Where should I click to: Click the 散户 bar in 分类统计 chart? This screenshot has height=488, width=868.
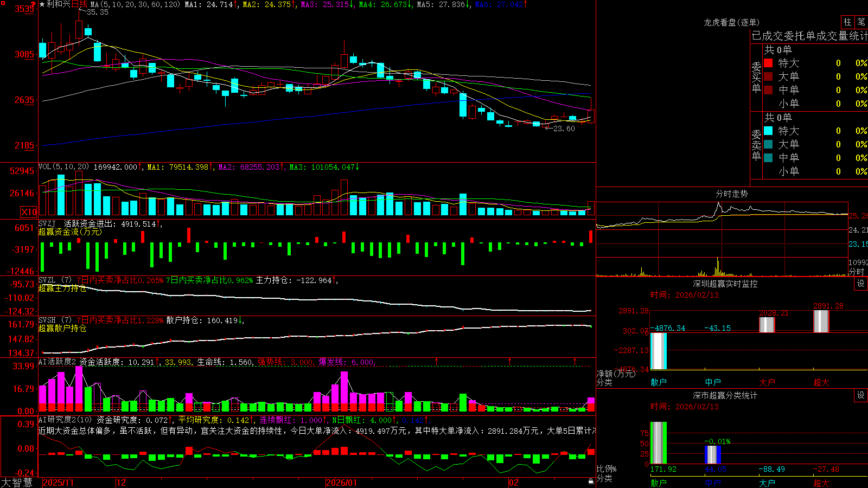(658, 443)
